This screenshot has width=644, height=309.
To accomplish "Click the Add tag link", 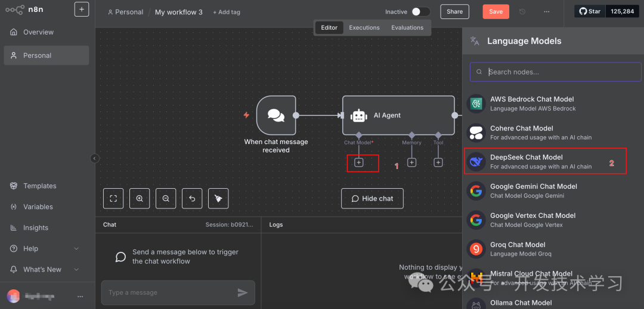I will (x=227, y=13).
